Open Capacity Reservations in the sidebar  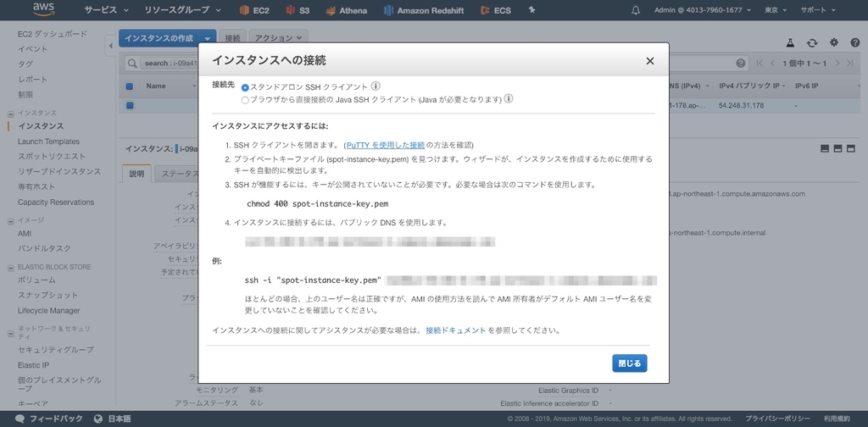[x=56, y=202]
